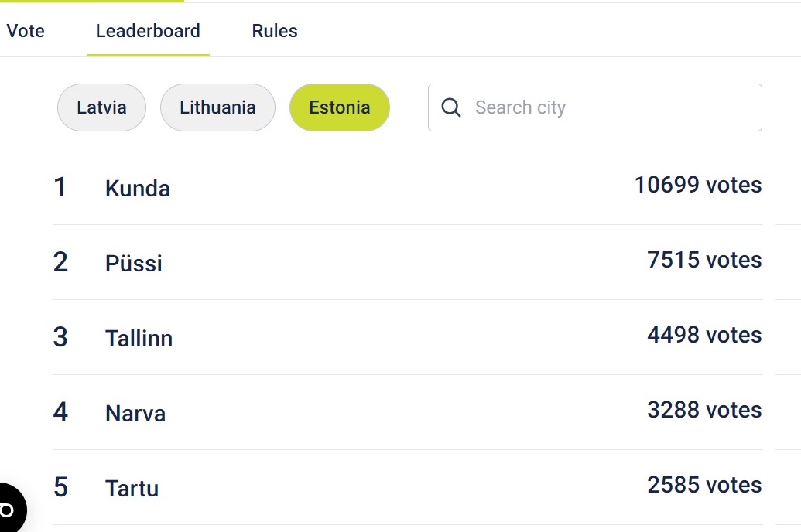
Task: Go to the Rules tab
Action: [x=275, y=31]
